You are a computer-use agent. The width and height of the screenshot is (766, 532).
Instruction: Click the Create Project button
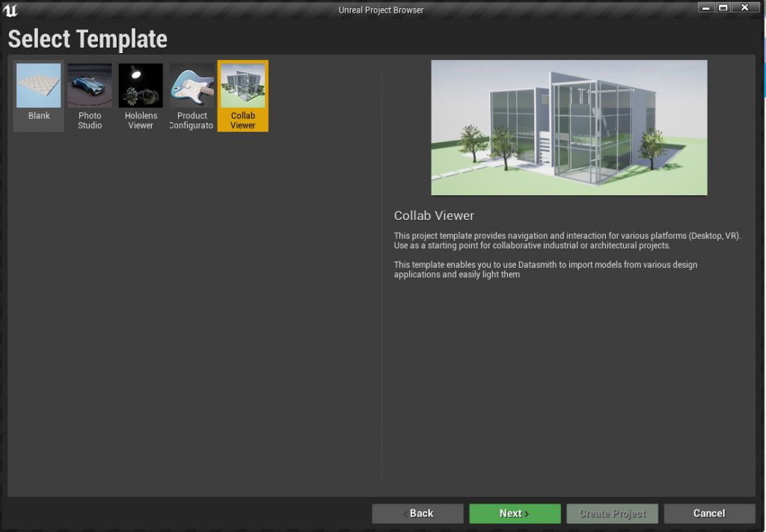click(x=612, y=513)
